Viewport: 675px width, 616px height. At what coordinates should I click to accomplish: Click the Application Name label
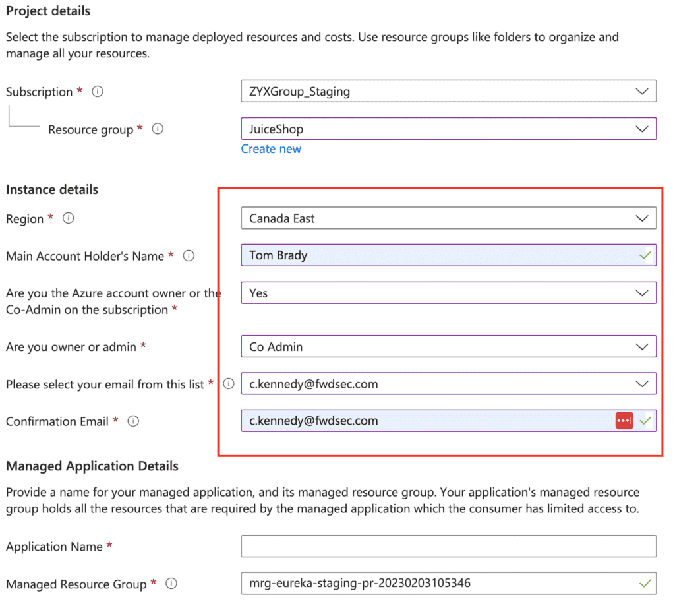tap(54, 547)
